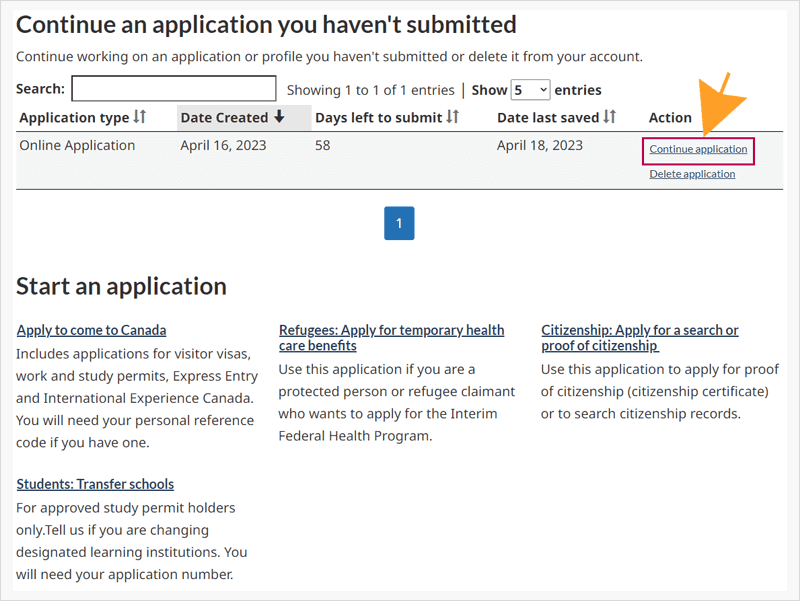The width and height of the screenshot is (800, 601).
Task: Open Students: Transfer schools link
Action: pyautogui.click(x=95, y=484)
